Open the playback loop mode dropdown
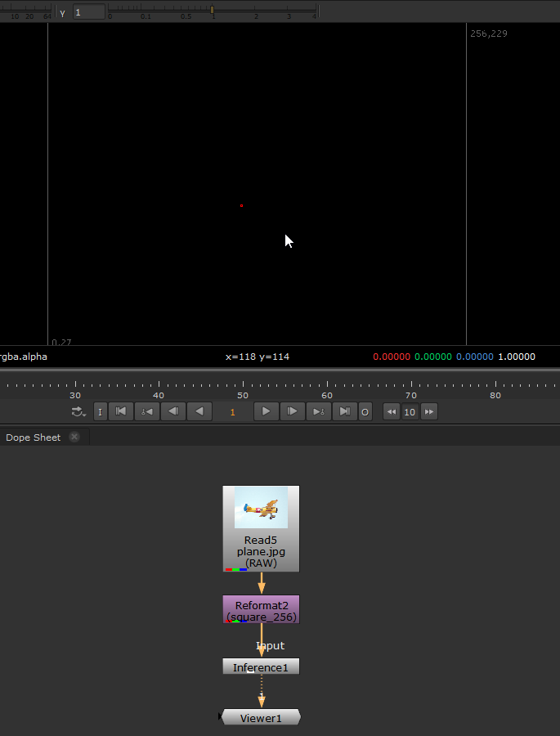The height and width of the screenshot is (736, 560). (x=78, y=411)
